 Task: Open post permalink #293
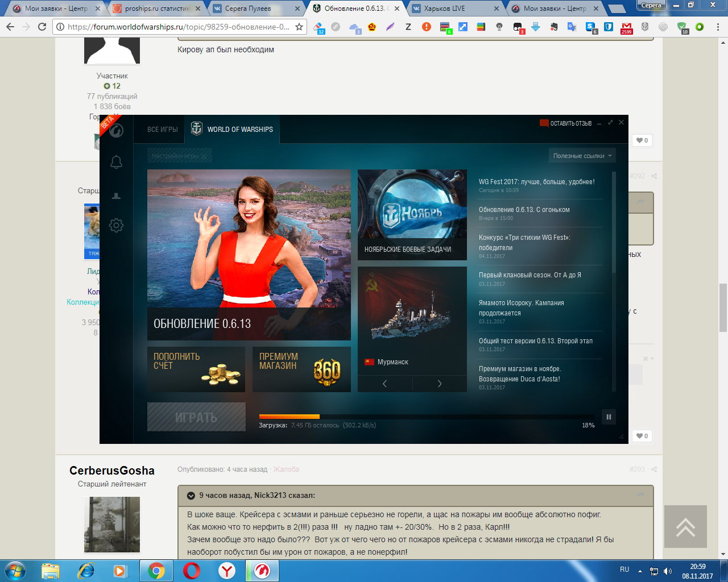(638, 469)
